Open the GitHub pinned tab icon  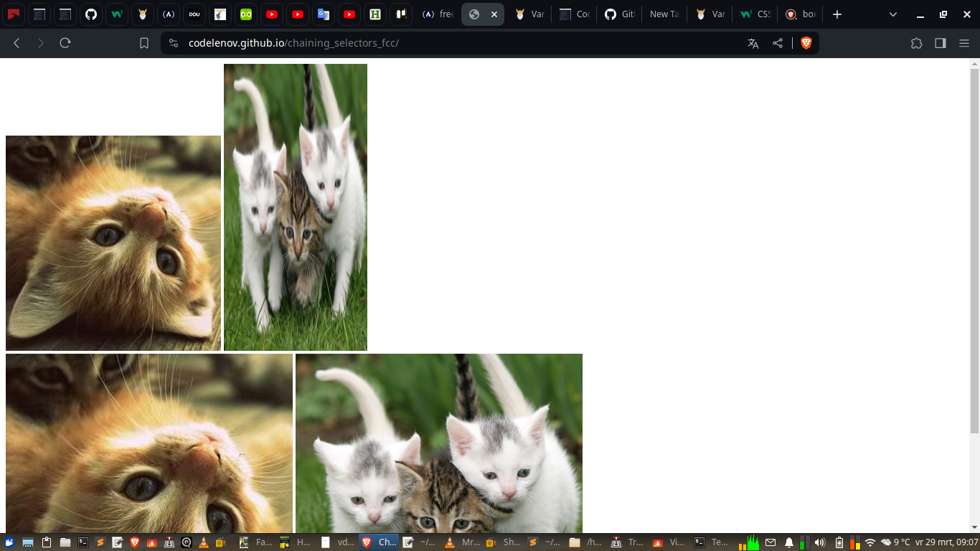[91, 14]
